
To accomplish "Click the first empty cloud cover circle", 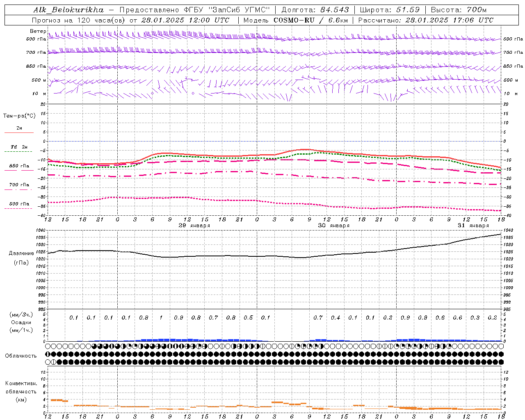I will [48, 346].
